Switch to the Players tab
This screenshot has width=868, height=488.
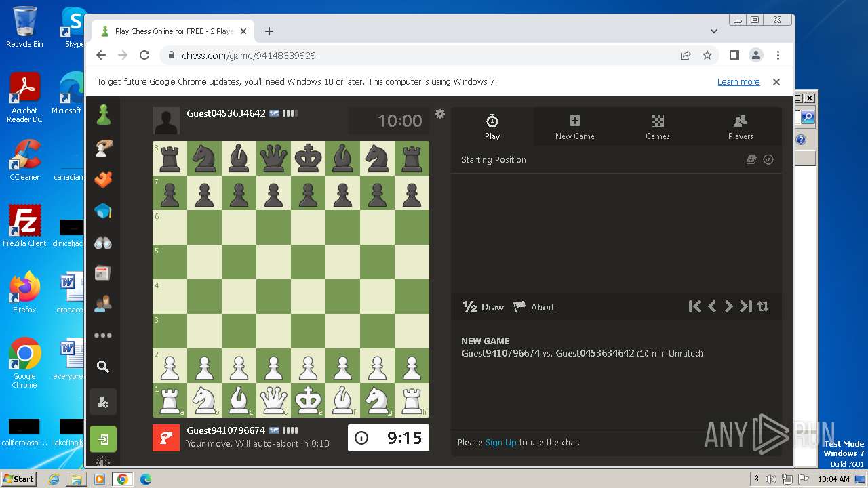pos(741,127)
